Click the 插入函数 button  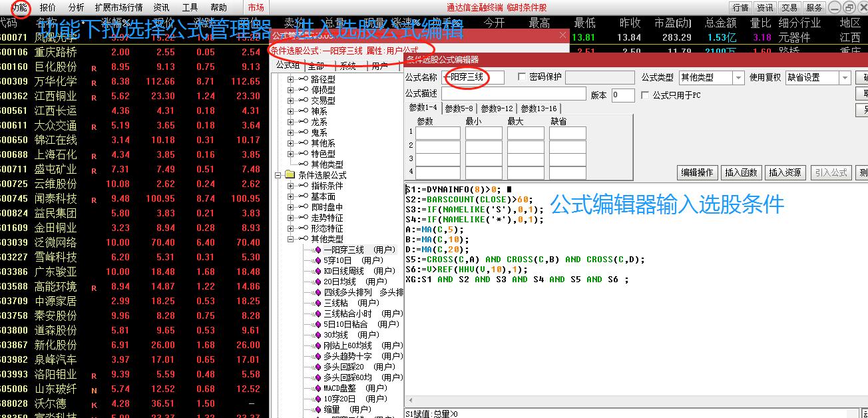pyautogui.click(x=741, y=172)
